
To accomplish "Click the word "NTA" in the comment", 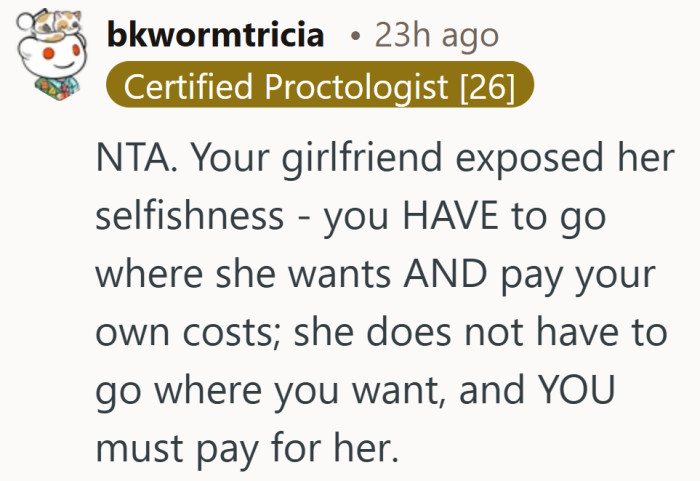I will coord(130,162).
